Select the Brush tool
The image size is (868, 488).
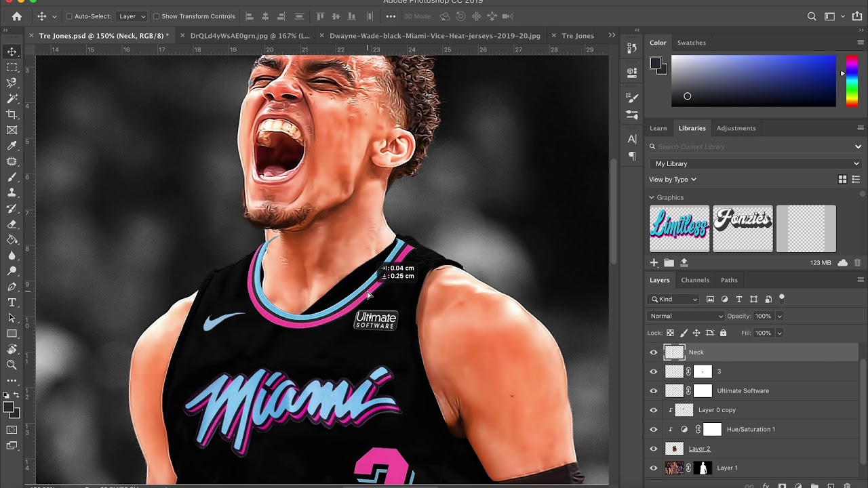pyautogui.click(x=12, y=177)
